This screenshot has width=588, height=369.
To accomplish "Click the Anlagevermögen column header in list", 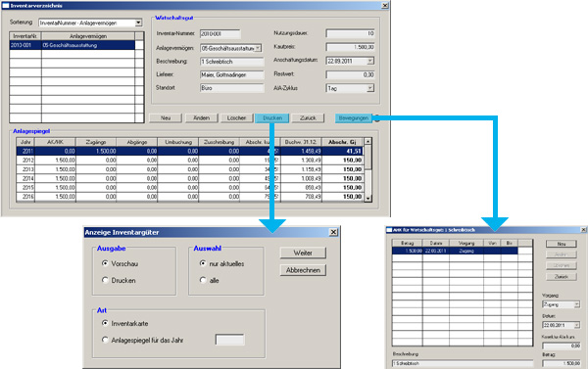I will point(88,36).
